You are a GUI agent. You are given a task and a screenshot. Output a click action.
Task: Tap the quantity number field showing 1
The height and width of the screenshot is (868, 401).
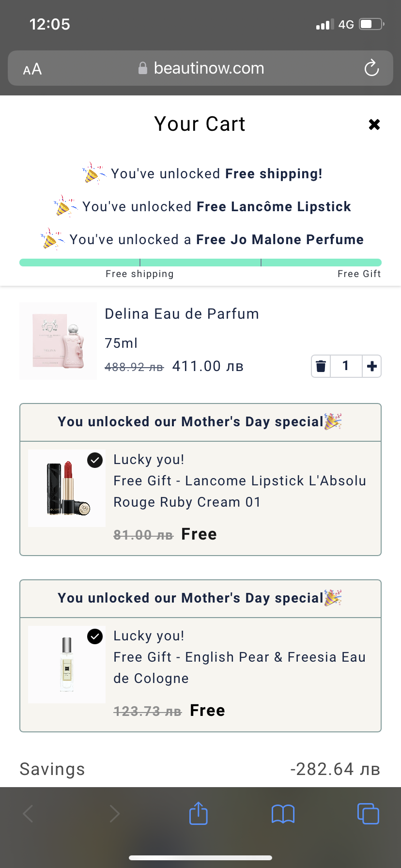(x=346, y=366)
